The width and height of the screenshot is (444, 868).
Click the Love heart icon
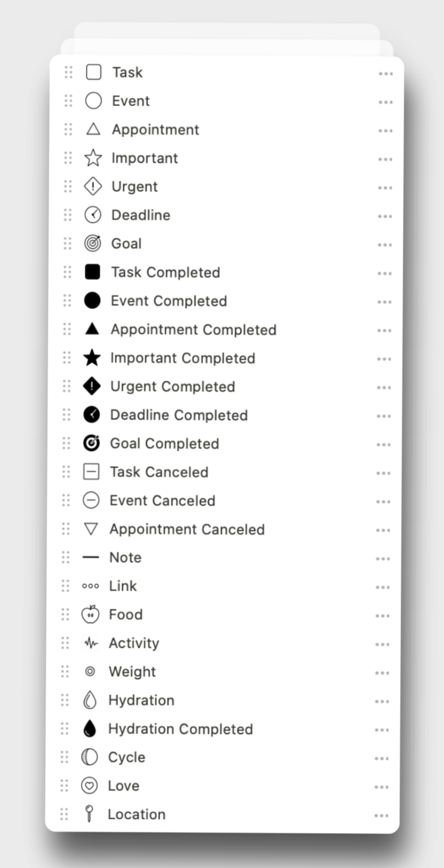[90, 786]
